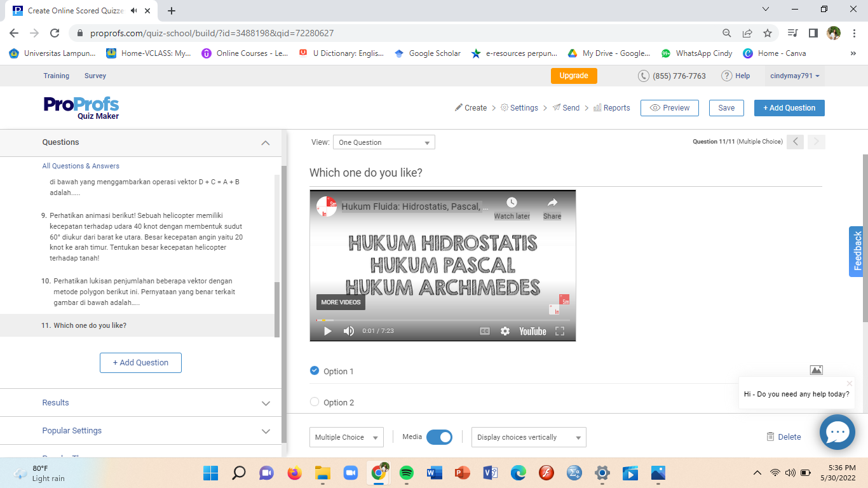Open the Reports step in the navigation
Image resolution: width=868 pixels, height=488 pixels.
[611, 108]
